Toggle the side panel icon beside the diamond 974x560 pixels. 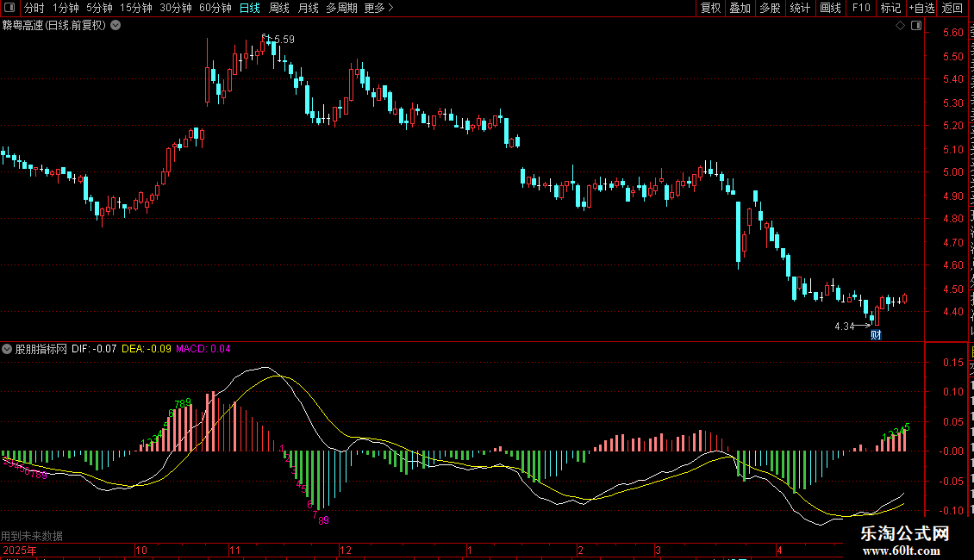pos(916,26)
